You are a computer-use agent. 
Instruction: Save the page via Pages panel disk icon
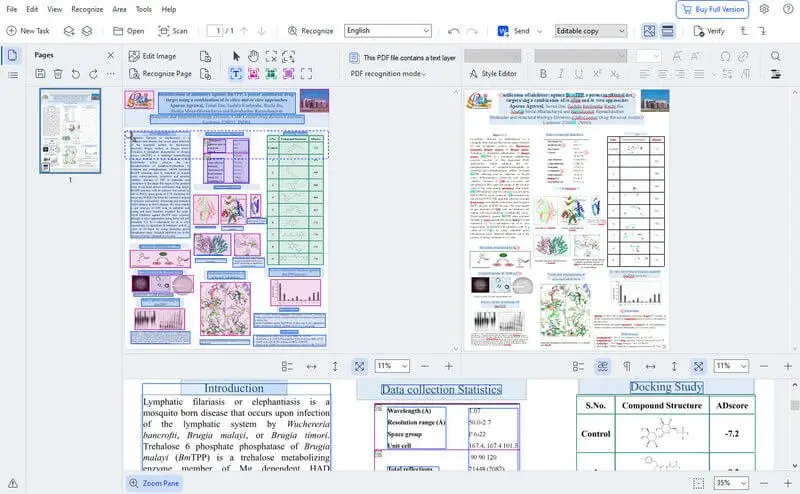click(40, 74)
